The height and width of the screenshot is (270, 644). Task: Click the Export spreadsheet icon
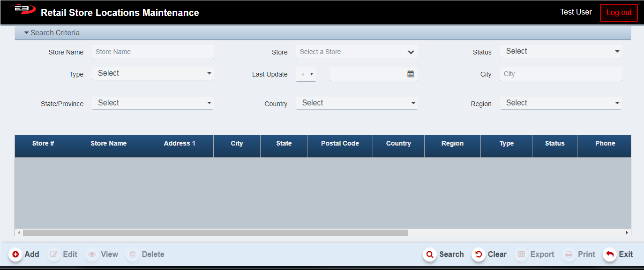click(521, 255)
